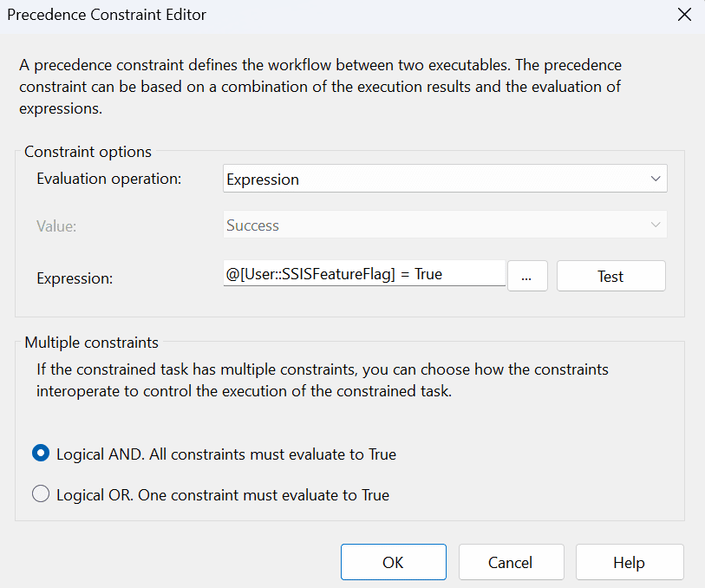Click the greyed-out 'Value:' label
This screenshot has height=588, width=705.
pyautogui.click(x=56, y=226)
